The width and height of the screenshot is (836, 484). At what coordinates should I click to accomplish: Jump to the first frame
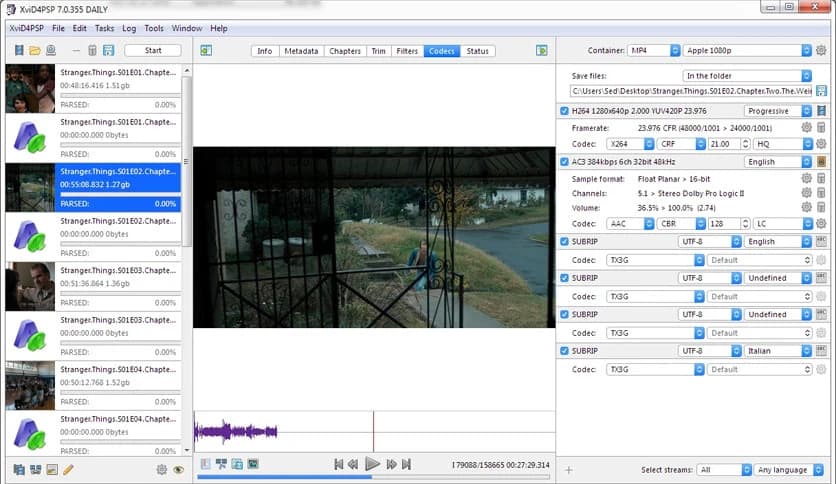pos(339,464)
